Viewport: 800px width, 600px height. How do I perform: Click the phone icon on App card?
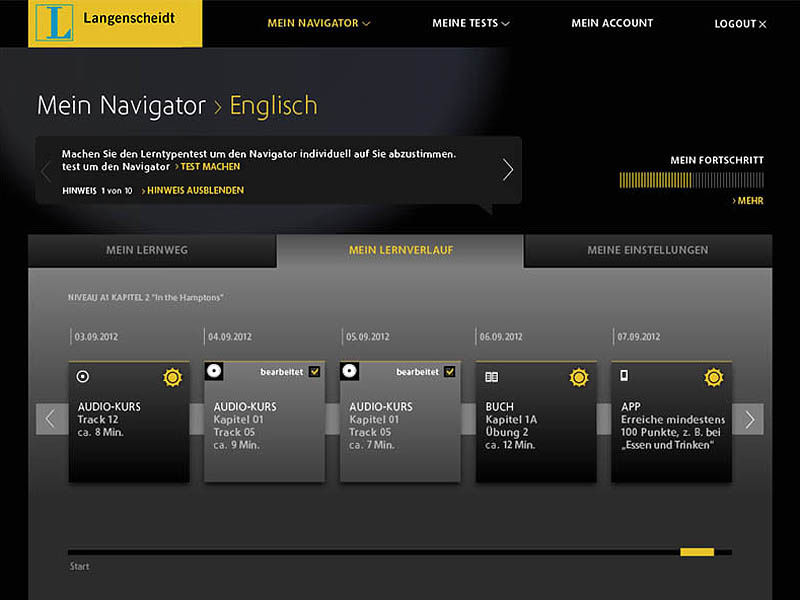click(x=624, y=376)
